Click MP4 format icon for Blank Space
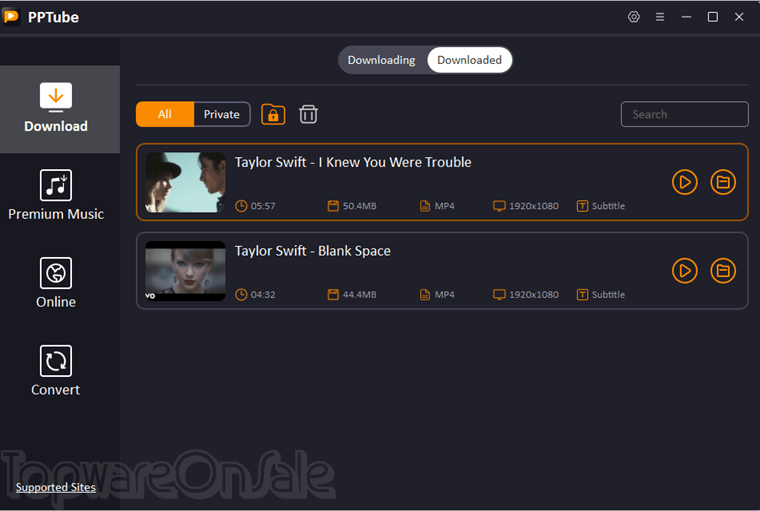 click(x=425, y=295)
